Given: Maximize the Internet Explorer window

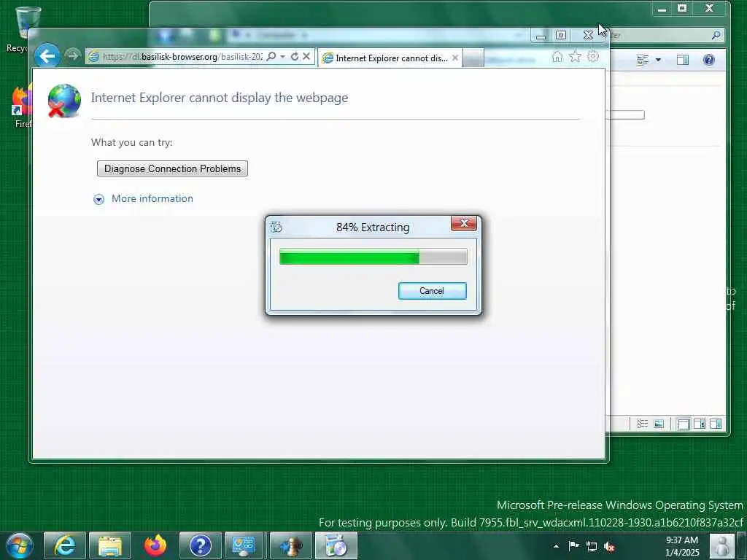Looking at the screenshot, I should (x=561, y=35).
